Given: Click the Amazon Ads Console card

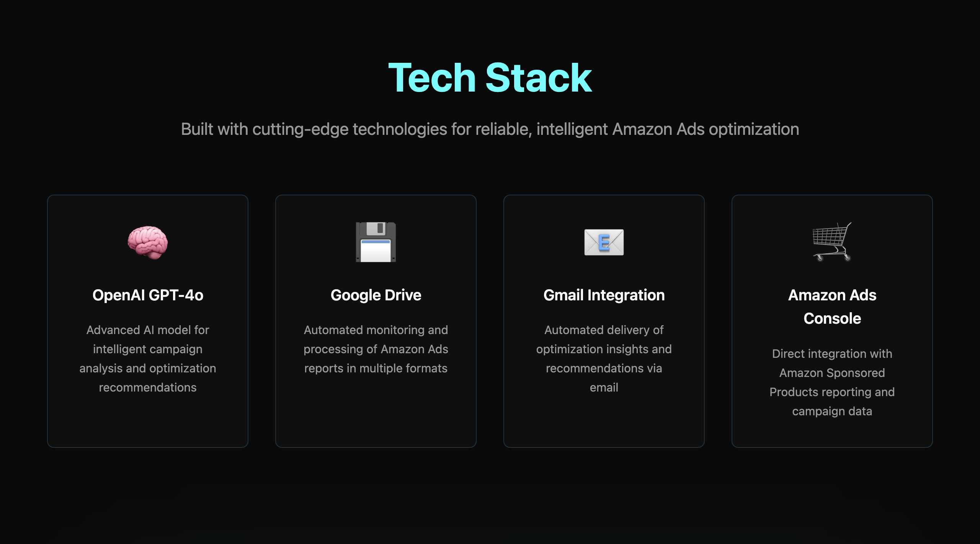Looking at the screenshot, I should click(832, 321).
